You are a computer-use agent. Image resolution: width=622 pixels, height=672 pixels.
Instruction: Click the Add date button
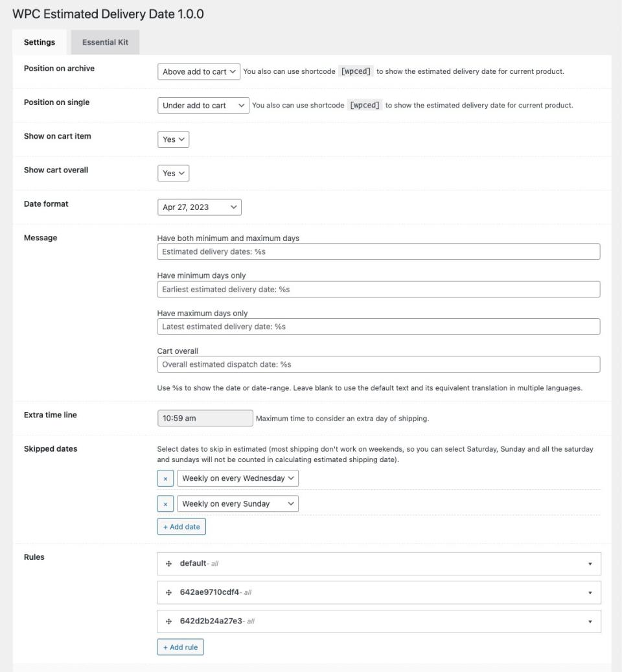[x=181, y=526]
